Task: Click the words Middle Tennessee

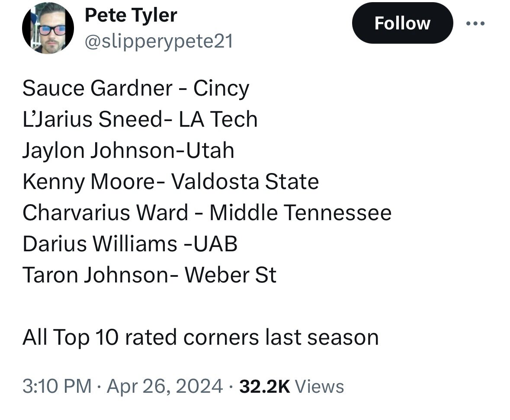Action: click(301, 213)
